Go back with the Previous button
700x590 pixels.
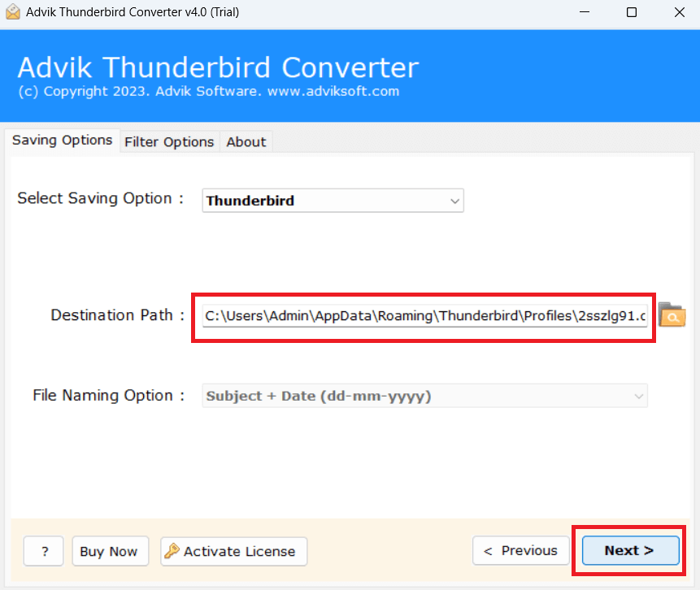click(x=520, y=551)
